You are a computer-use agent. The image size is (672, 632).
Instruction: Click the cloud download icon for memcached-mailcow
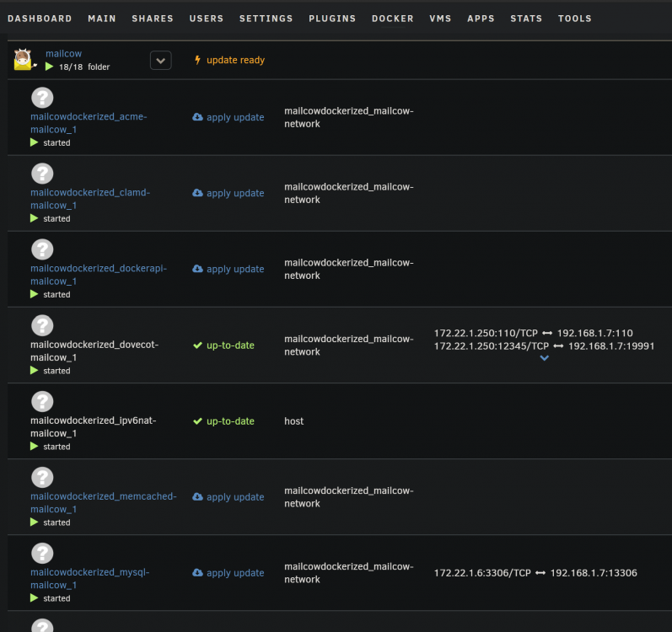197,496
